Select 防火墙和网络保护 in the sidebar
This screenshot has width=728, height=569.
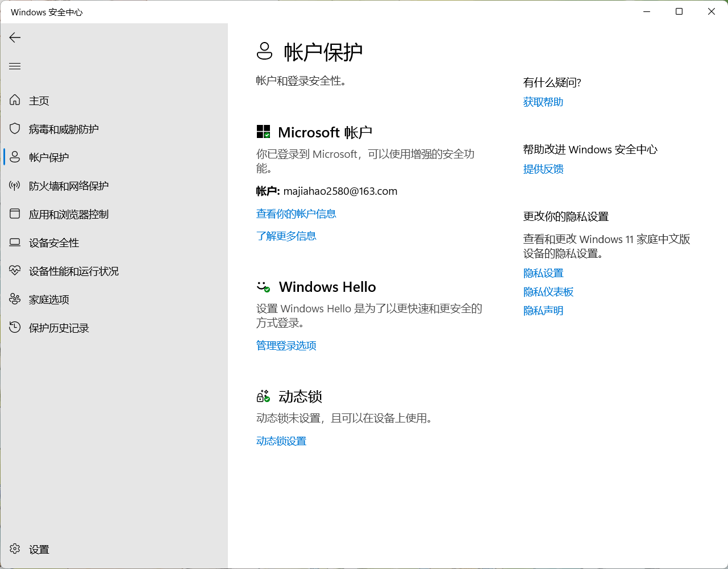click(114, 186)
